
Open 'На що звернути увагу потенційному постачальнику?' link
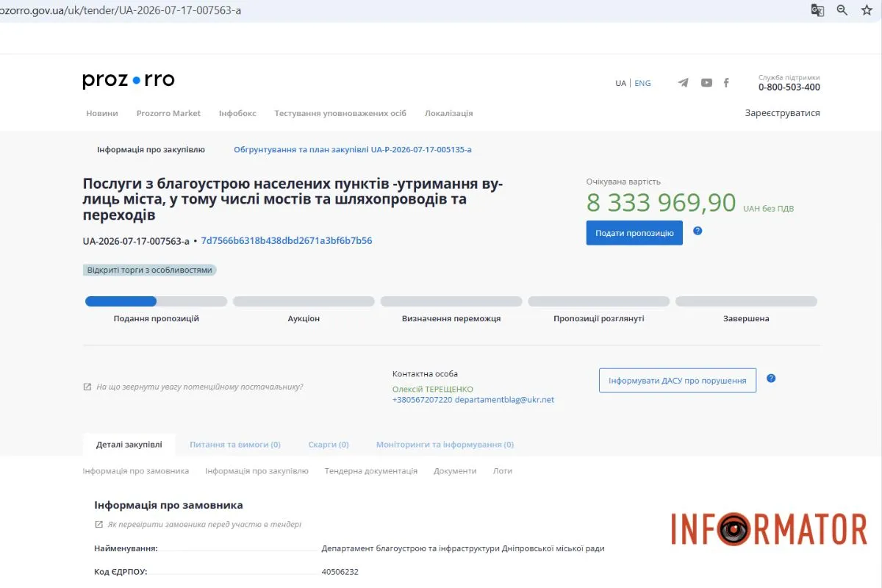(199, 387)
